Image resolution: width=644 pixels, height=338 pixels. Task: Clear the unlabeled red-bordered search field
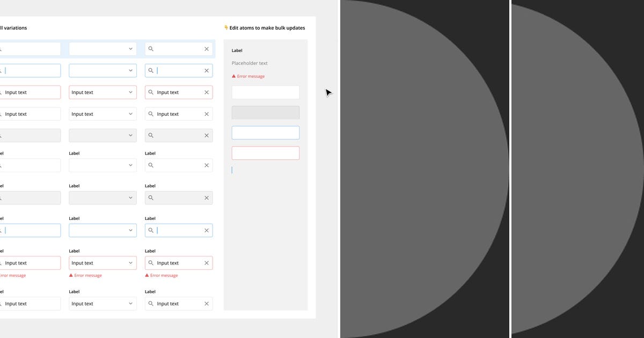(x=207, y=92)
